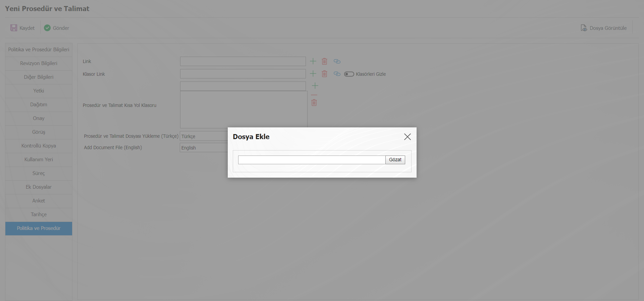The image size is (644, 301).
Task: Click the Gözat browse button
Action: [x=395, y=160]
